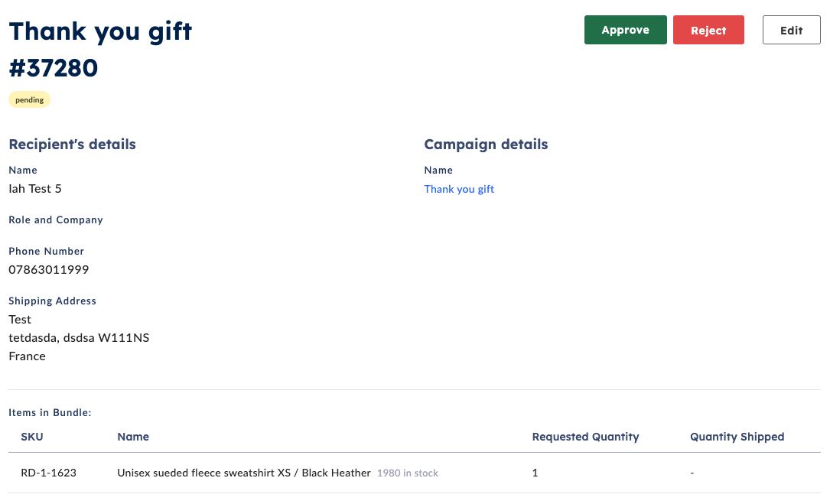This screenshot has width=830, height=504.
Task: Reject this gift order
Action: pos(708,30)
